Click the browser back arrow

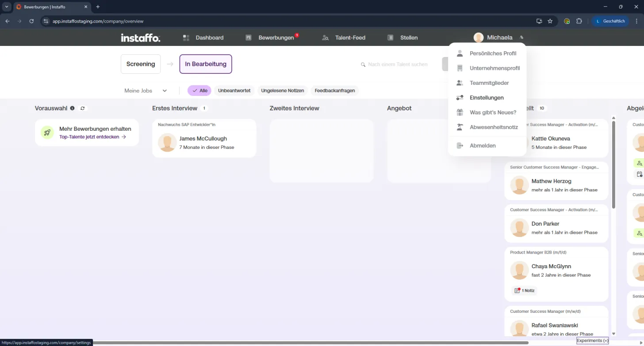click(8, 21)
